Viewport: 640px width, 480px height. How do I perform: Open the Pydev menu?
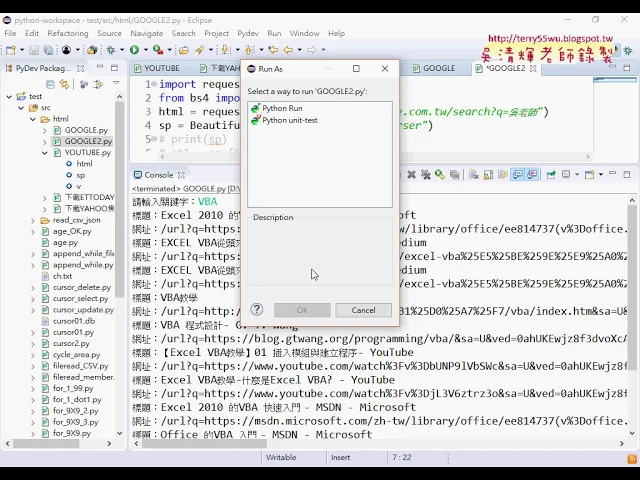pyautogui.click(x=248, y=33)
